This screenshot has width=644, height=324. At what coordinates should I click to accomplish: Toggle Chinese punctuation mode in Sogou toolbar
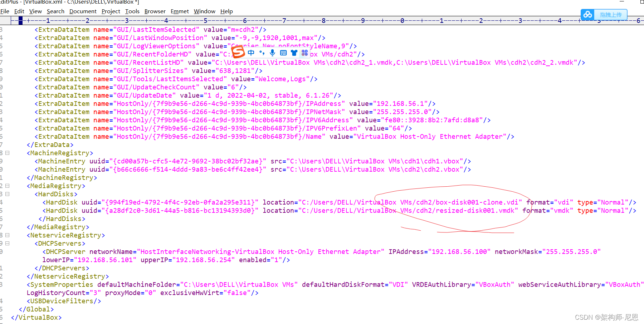click(x=262, y=53)
